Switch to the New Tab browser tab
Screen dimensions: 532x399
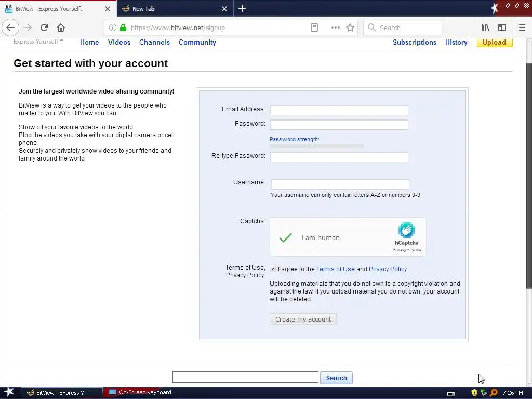click(175, 9)
